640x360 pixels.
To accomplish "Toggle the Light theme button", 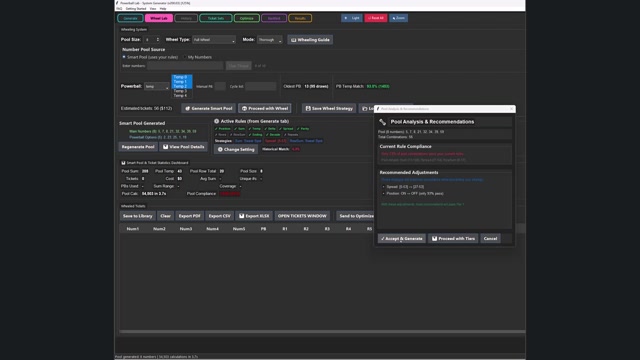I will pyautogui.click(x=352, y=18).
